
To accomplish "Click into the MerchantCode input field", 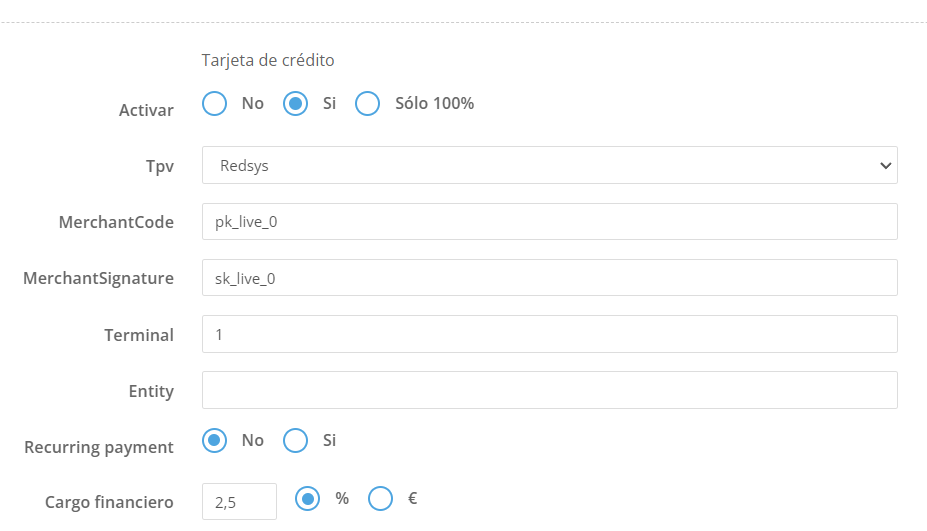I will click(549, 222).
